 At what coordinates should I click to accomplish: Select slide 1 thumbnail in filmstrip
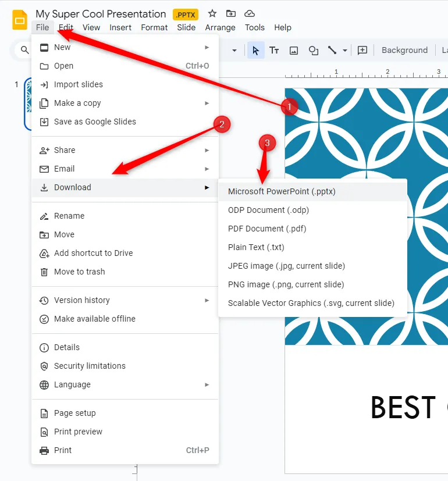[x=29, y=104]
